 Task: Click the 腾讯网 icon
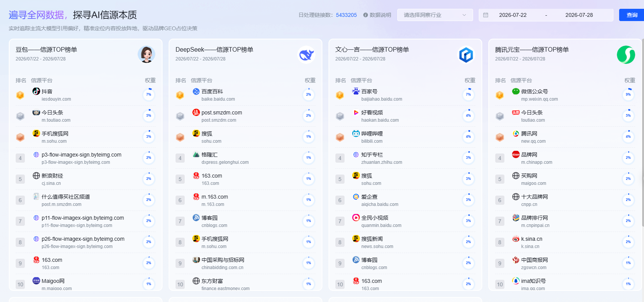point(516,133)
